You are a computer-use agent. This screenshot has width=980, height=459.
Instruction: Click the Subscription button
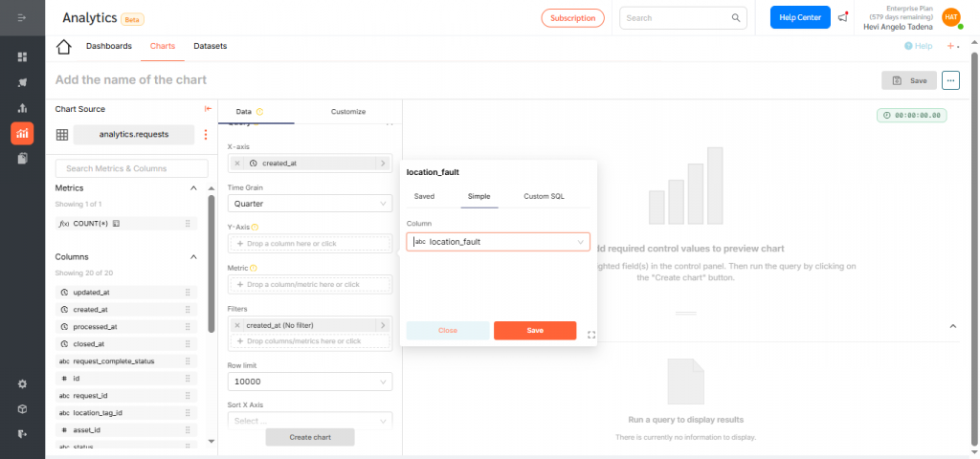(572, 17)
